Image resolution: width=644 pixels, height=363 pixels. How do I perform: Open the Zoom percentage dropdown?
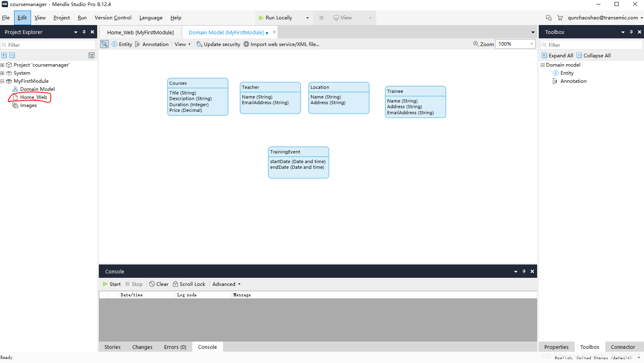click(x=531, y=44)
